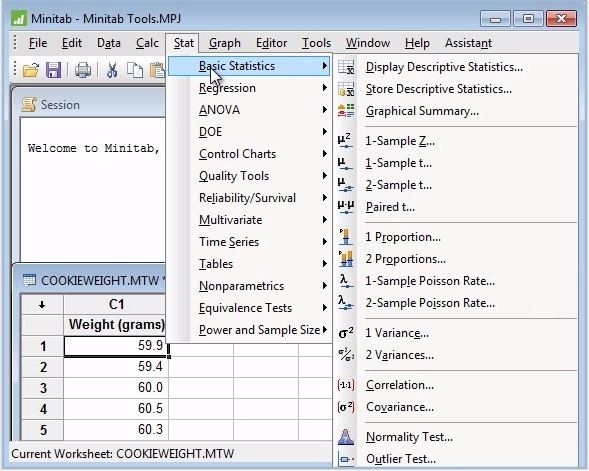Screen dimensions: 589x471
Task: Open the Data menu
Action: click(x=109, y=43)
